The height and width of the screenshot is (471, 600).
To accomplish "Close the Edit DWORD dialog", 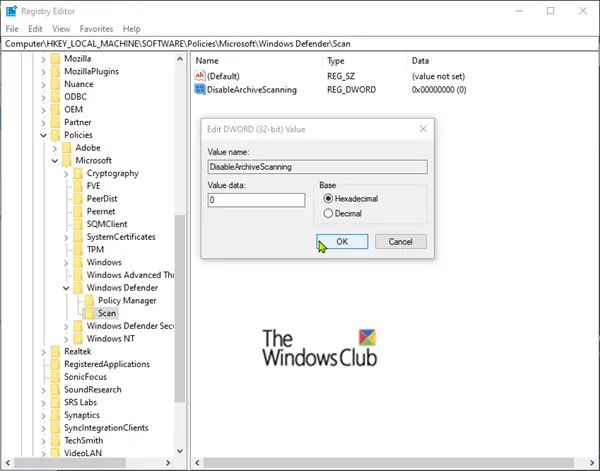I will [x=423, y=129].
